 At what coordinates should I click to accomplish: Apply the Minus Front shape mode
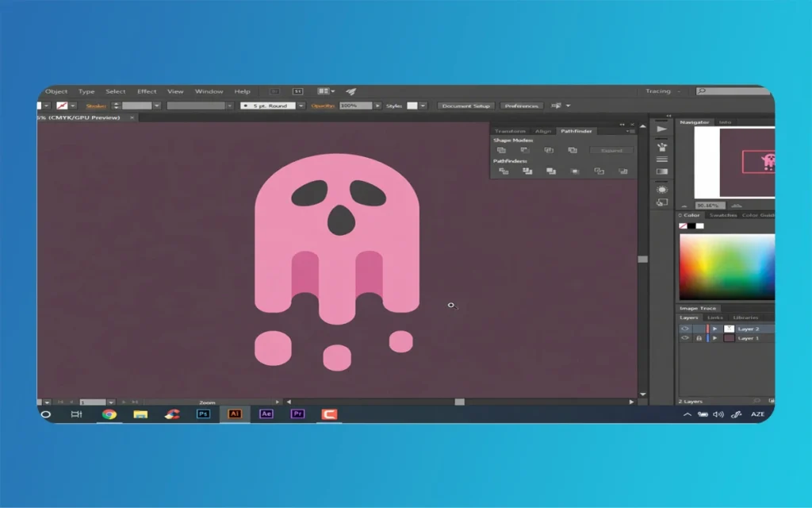click(525, 150)
